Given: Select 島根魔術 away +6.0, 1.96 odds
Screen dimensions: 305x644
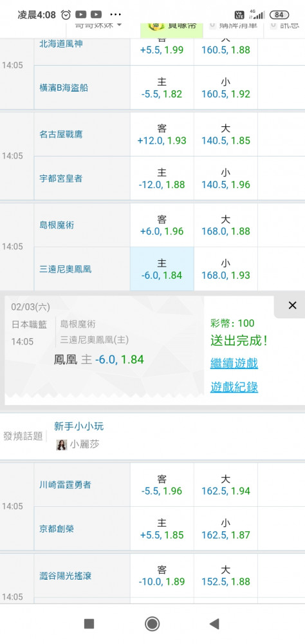Looking at the screenshot, I should pyautogui.click(x=162, y=225).
